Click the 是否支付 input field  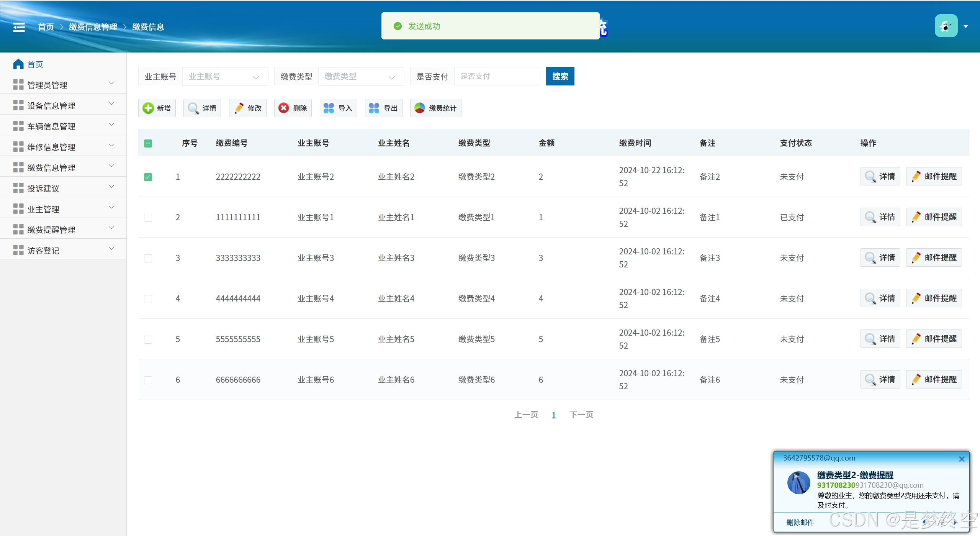coord(497,77)
